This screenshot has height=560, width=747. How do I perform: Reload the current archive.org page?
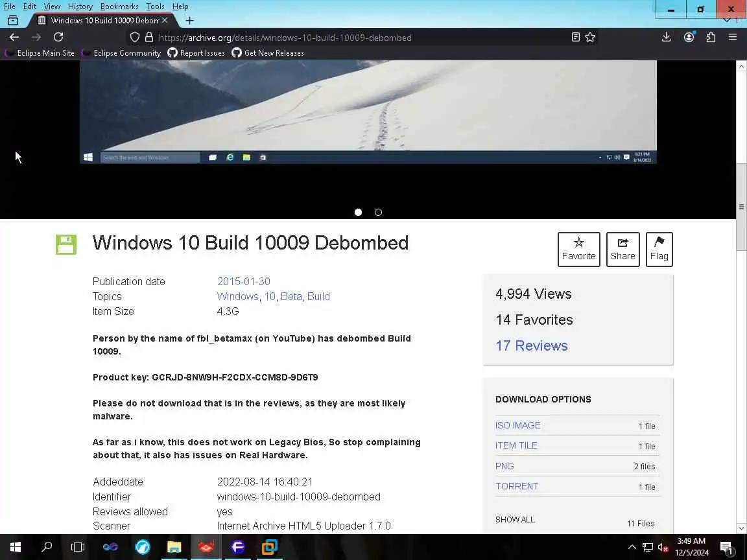(58, 37)
